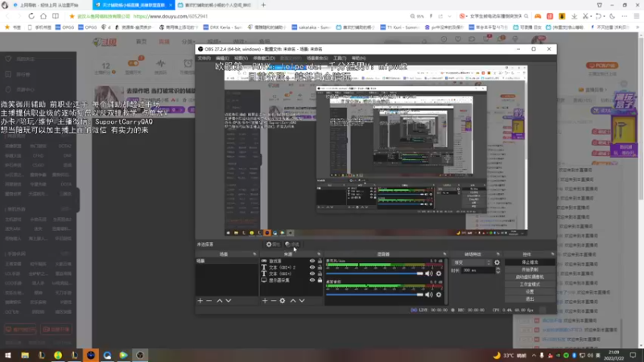The height and width of the screenshot is (362, 644).
Task: Open OBS 停靠窗口(D) menu
Action: pyautogui.click(x=264, y=58)
